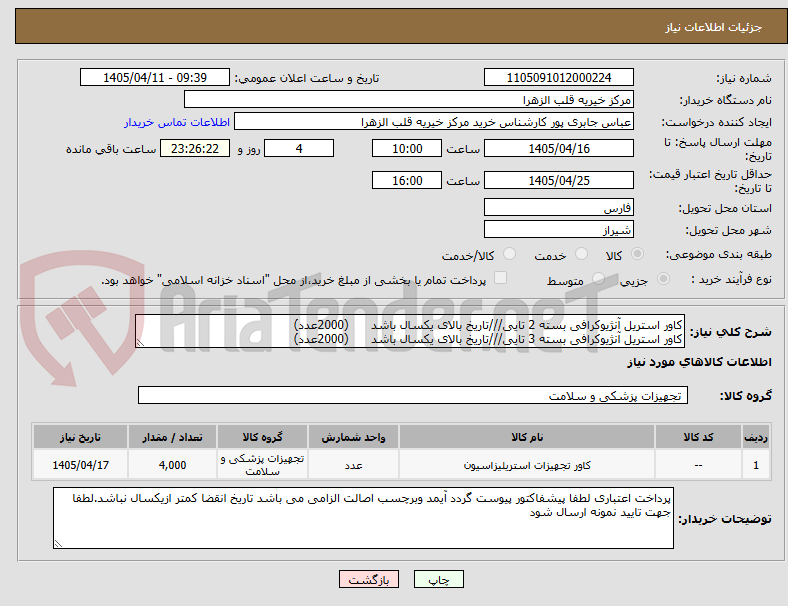
Task: Click the شماره نیاز number field
Action: (x=558, y=77)
